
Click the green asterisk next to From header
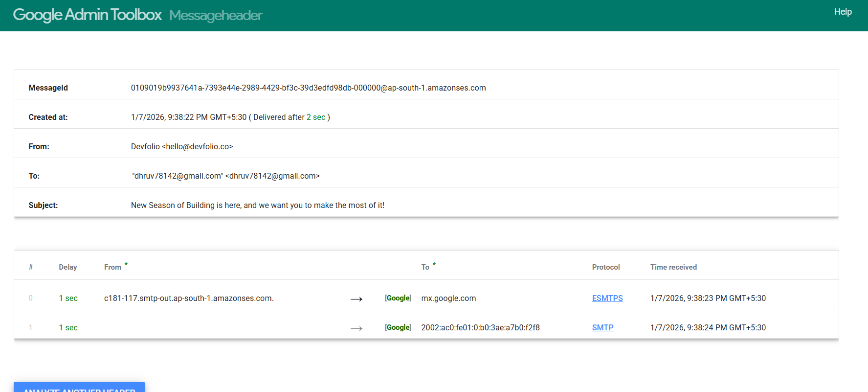(x=126, y=265)
